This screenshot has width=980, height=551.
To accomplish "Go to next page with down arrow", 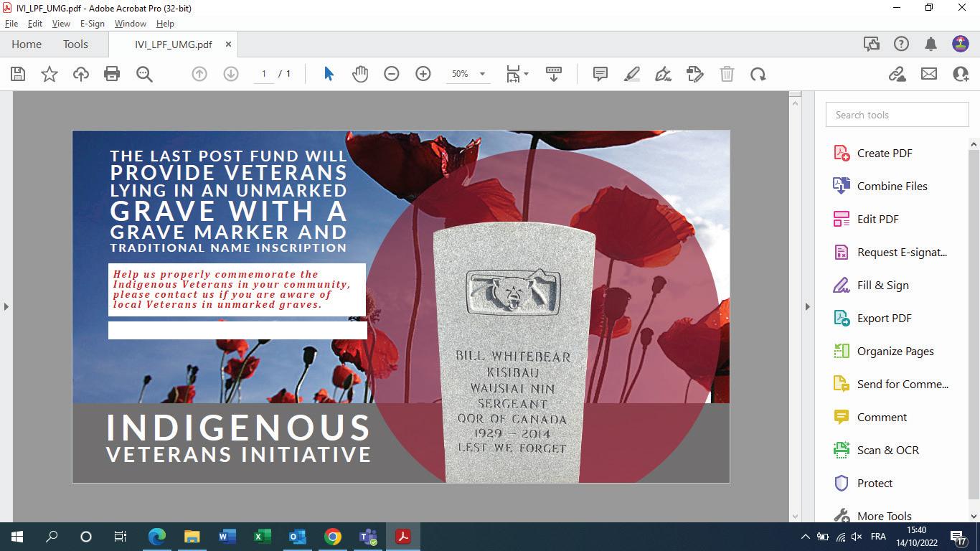I will [231, 74].
